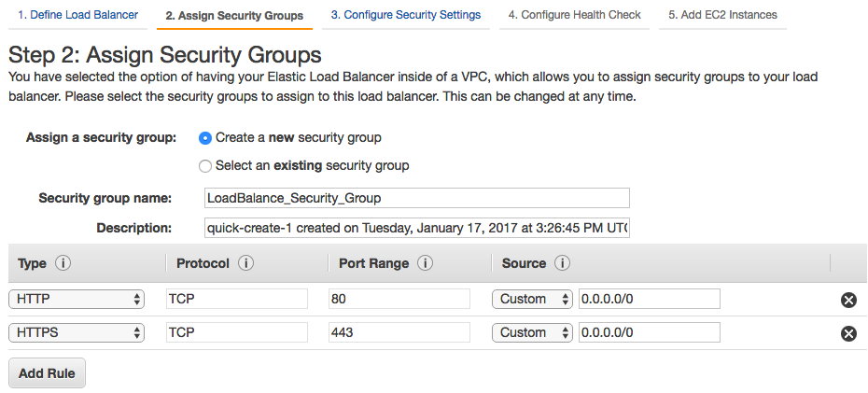Click the info icon next to Type

point(63,263)
